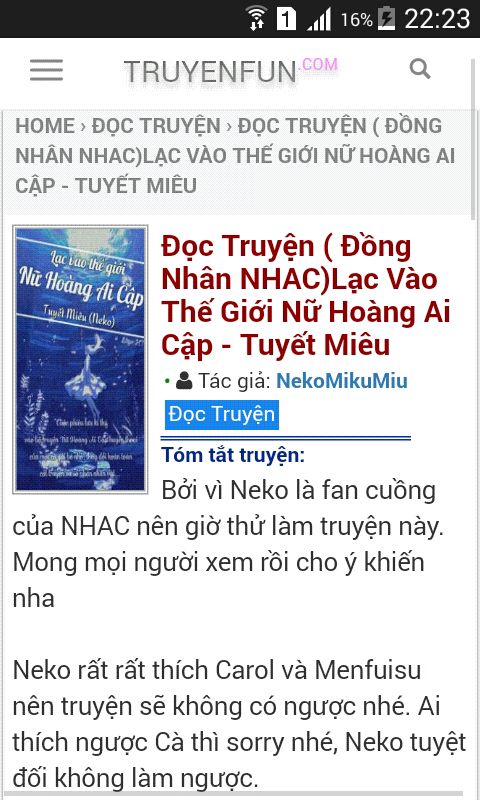Screen dimensions: 480x800
Task: Click the pink .COM logo suffix
Action: point(320,64)
